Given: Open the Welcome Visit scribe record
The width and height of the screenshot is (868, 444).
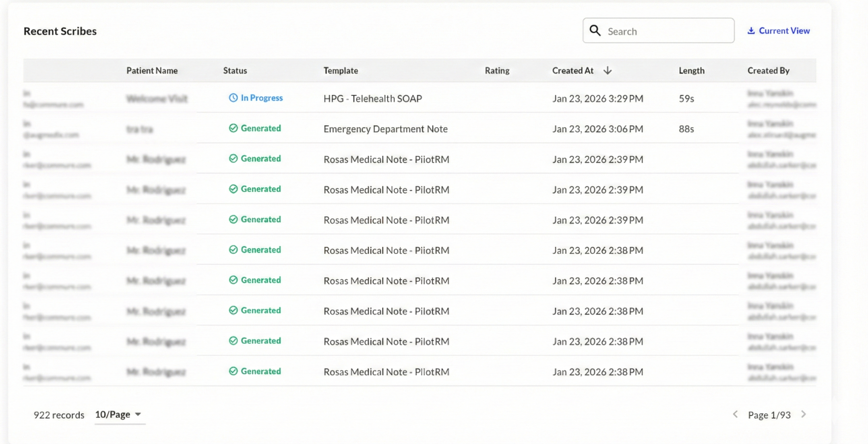Looking at the screenshot, I should coord(157,98).
